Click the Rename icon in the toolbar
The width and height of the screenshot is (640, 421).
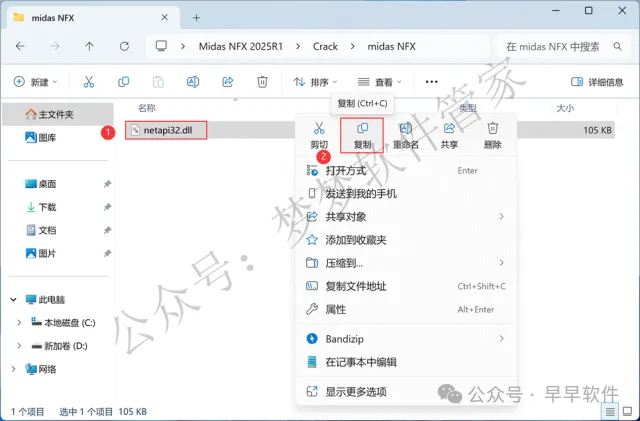[193, 82]
